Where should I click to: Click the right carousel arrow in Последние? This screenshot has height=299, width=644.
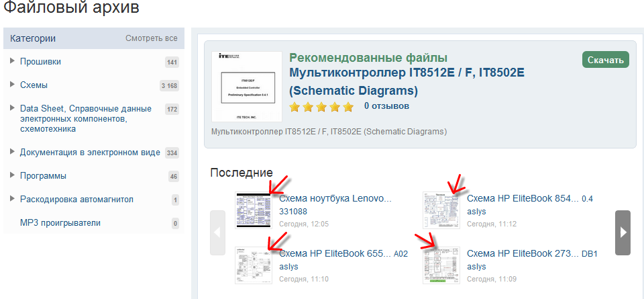click(x=623, y=232)
